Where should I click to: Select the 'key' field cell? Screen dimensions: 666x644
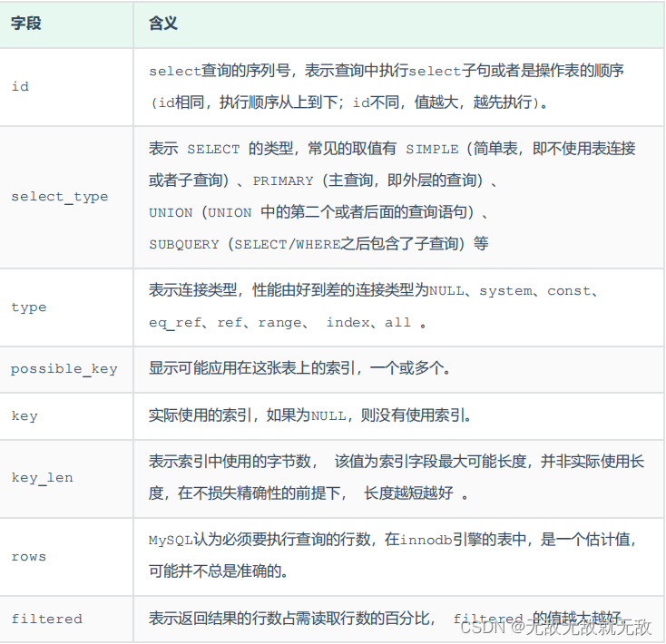pos(66,416)
